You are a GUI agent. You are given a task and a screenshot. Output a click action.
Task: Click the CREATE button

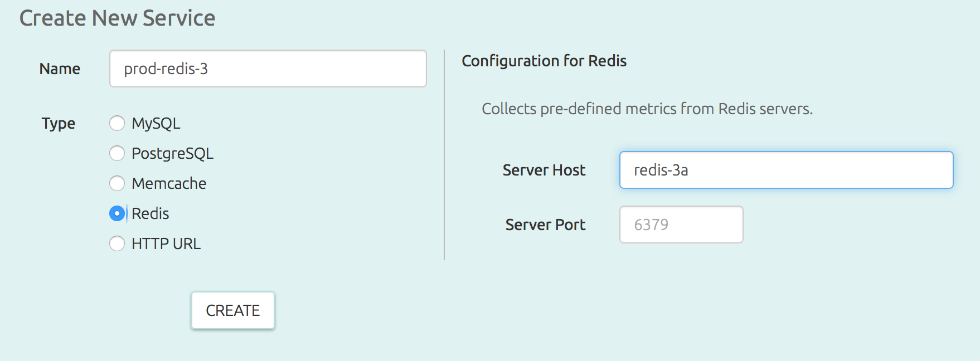[x=233, y=310]
